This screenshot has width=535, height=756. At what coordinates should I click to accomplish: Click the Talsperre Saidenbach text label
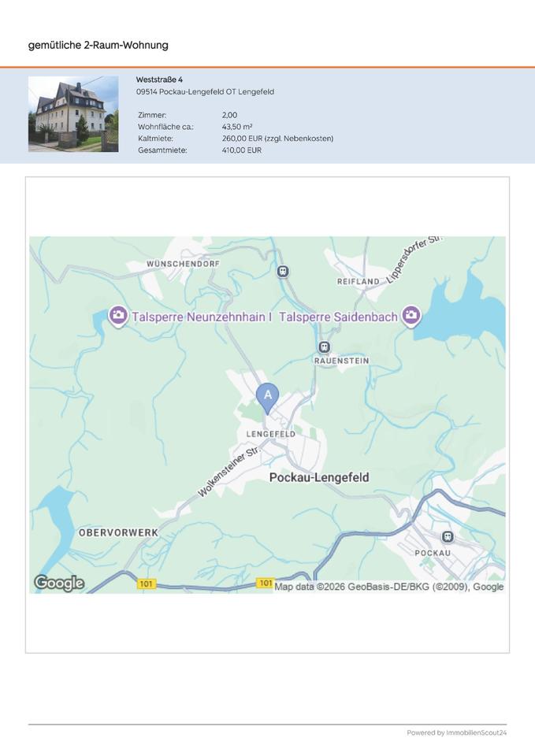click(339, 317)
